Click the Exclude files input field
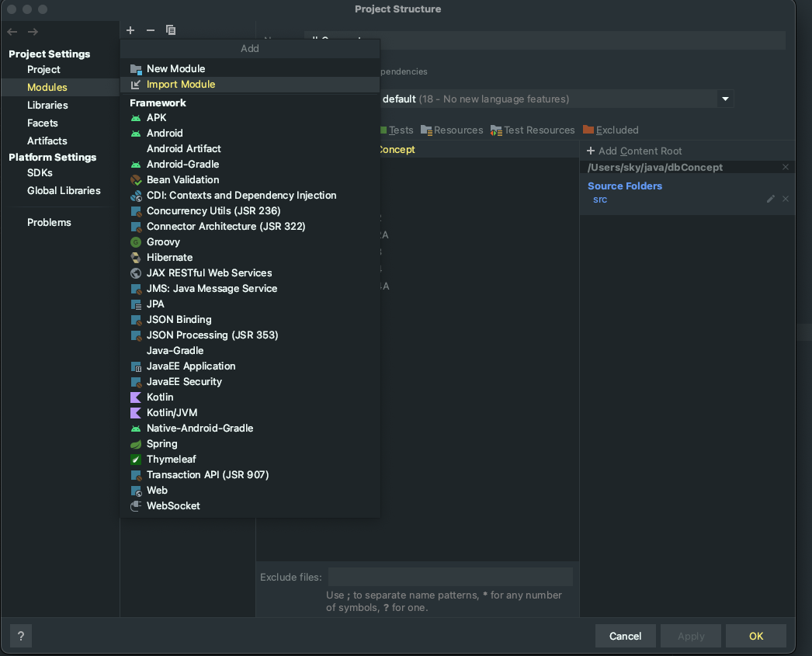 tap(450, 577)
